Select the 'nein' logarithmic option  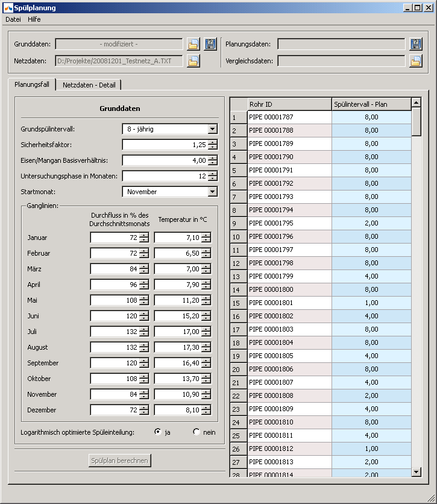(196, 432)
